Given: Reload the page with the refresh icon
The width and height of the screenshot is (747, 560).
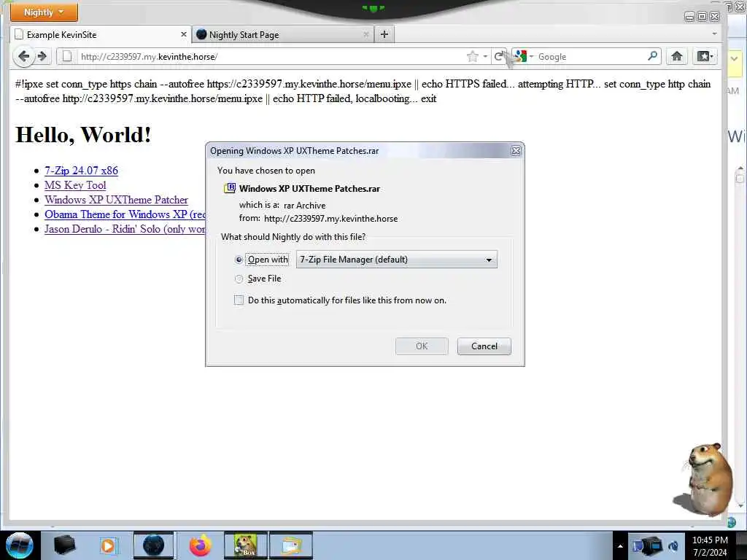Looking at the screenshot, I should click(498, 57).
